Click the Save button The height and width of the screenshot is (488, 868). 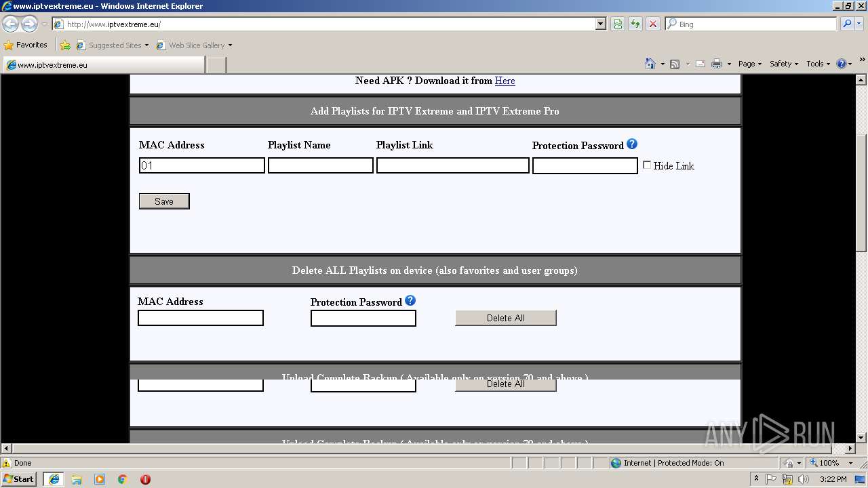(x=164, y=201)
